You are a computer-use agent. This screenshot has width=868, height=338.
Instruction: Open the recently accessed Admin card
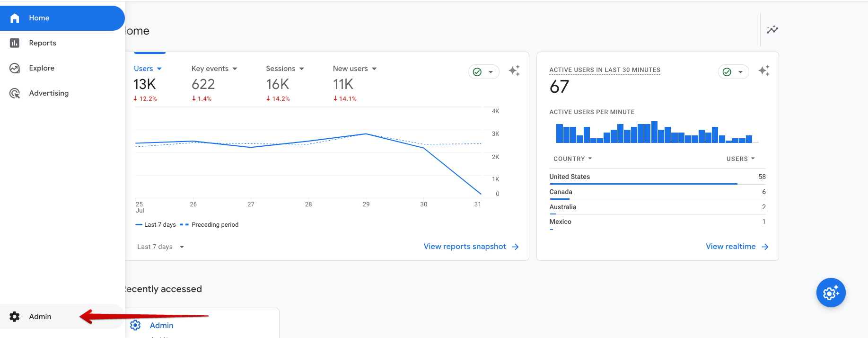coord(161,325)
